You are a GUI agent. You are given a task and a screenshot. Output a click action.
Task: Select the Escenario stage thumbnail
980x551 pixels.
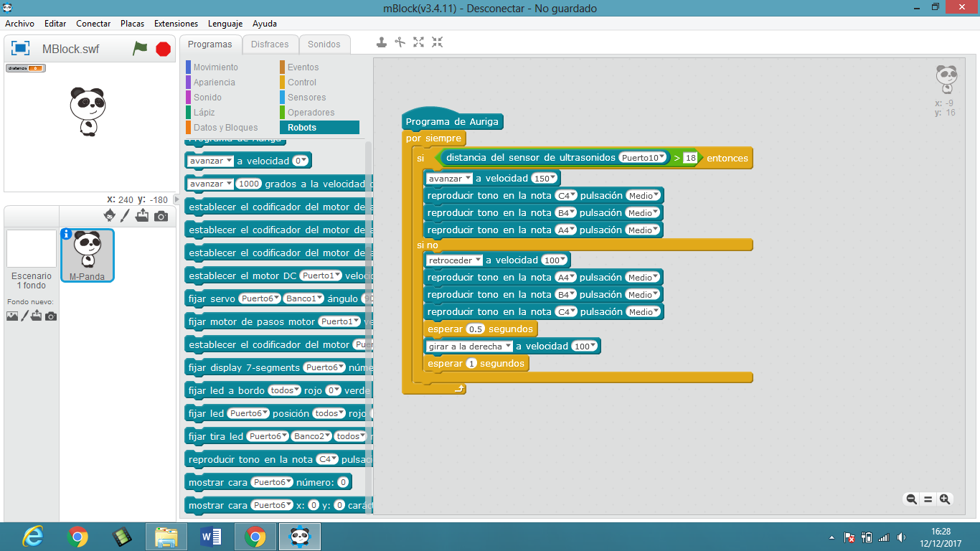(32, 248)
